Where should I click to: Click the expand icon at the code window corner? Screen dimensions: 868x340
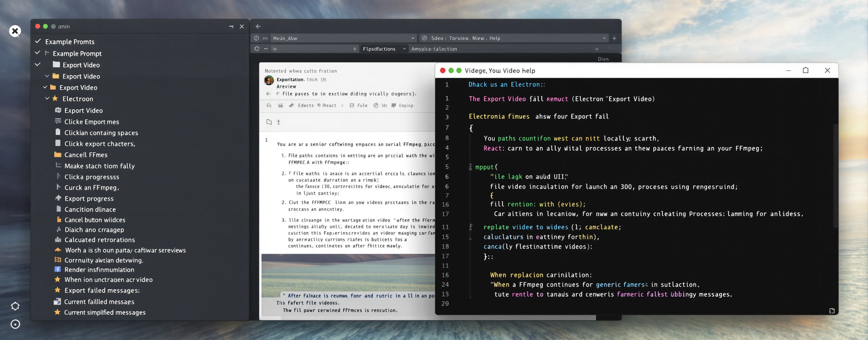(832, 311)
